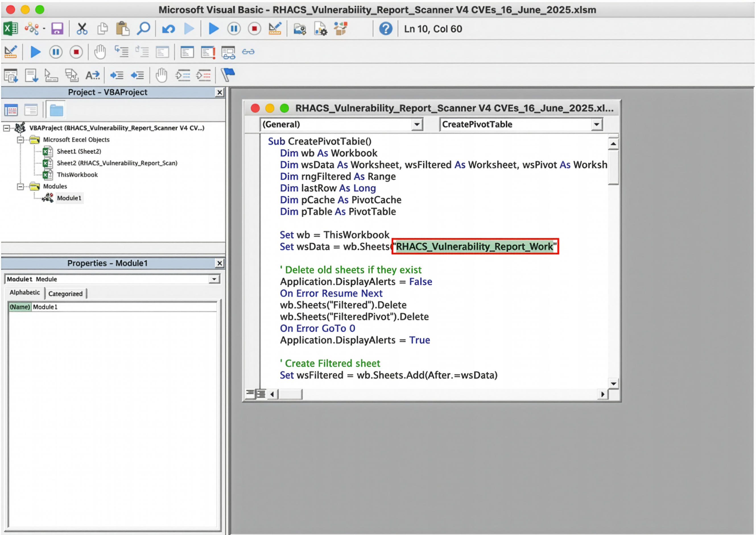
Task: Outdent the selected code lines
Action: pyautogui.click(x=137, y=75)
